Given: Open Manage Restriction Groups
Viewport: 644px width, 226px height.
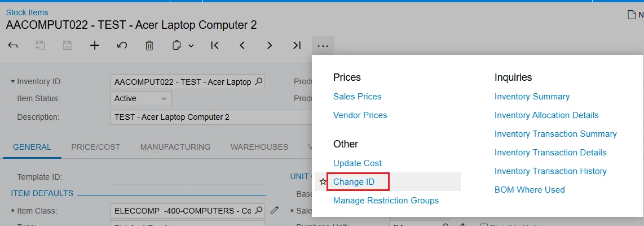Looking at the screenshot, I should tap(386, 201).
